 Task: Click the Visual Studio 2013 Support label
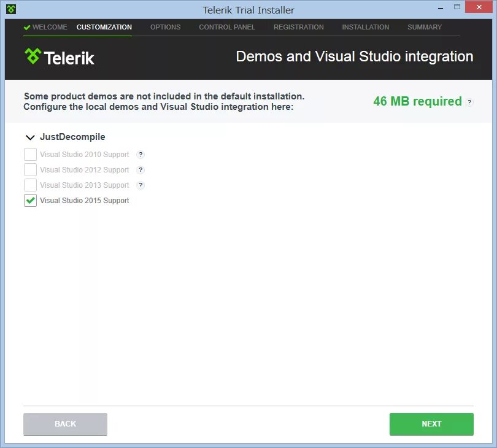coord(84,185)
